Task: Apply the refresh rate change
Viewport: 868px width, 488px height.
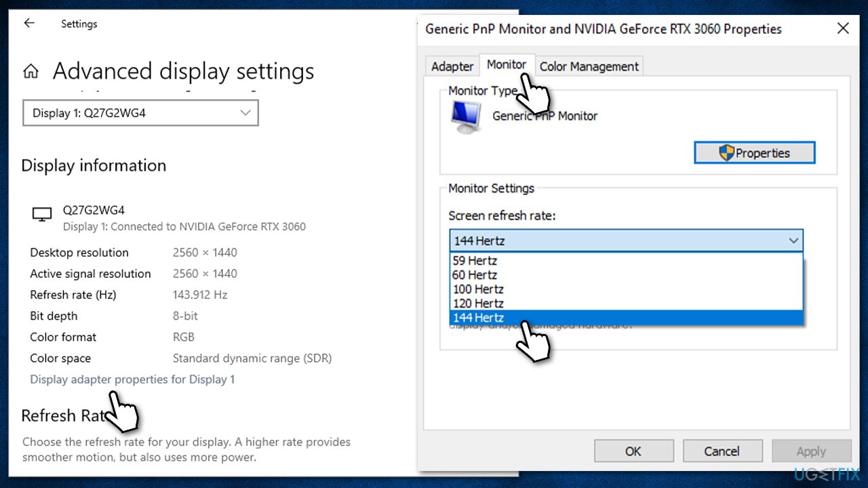Action: coord(812,451)
